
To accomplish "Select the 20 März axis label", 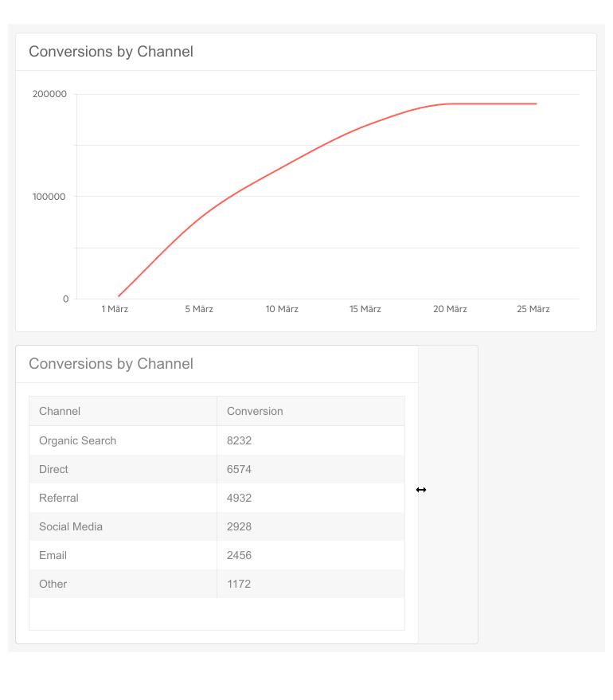I will point(450,309).
